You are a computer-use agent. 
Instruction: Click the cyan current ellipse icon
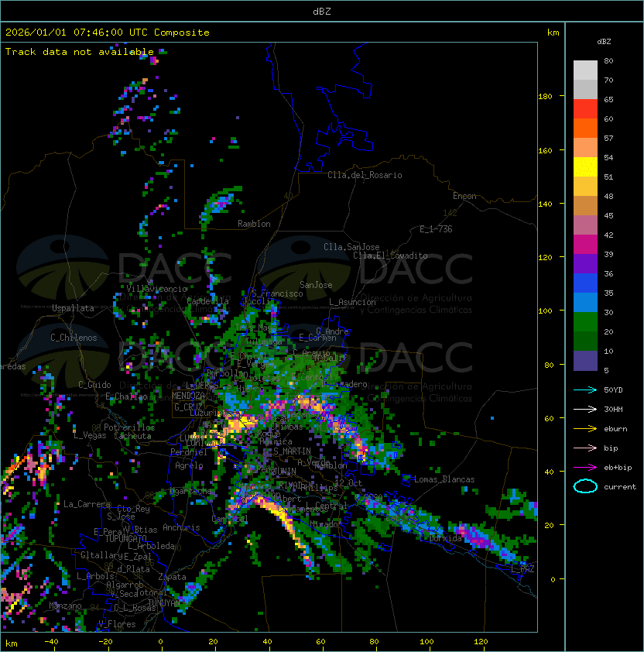tap(585, 486)
